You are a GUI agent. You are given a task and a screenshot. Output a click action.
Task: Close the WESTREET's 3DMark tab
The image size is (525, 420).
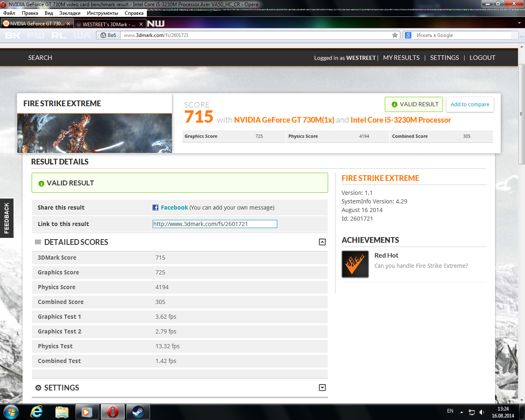point(141,24)
